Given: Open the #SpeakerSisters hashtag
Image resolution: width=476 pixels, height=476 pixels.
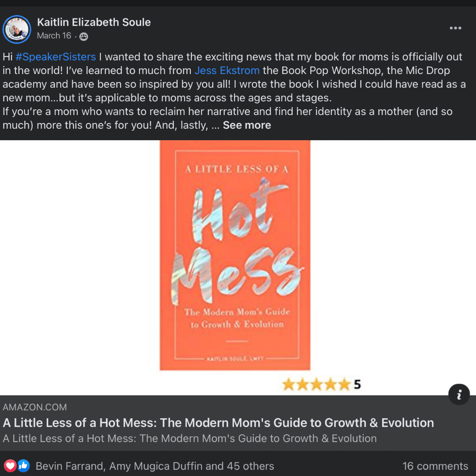Looking at the screenshot, I should click(x=56, y=57).
